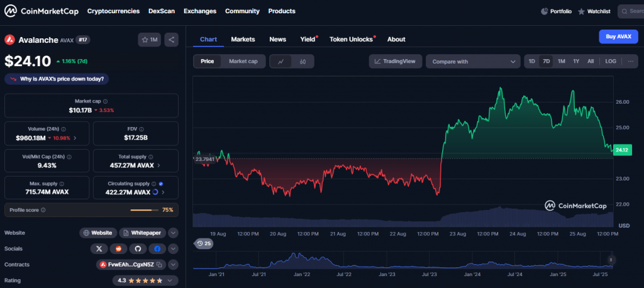This screenshot has height=288, width=644.
Task: Set chart range to 1M
Action: click(562, 61)
